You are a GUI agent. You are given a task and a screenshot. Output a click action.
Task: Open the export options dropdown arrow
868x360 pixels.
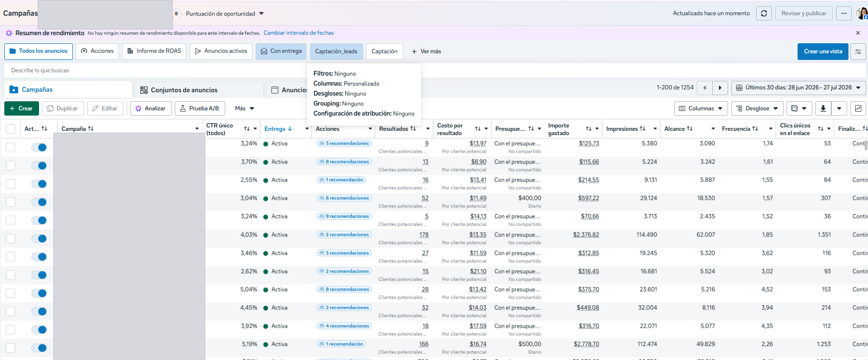click(x=839, y=108)
